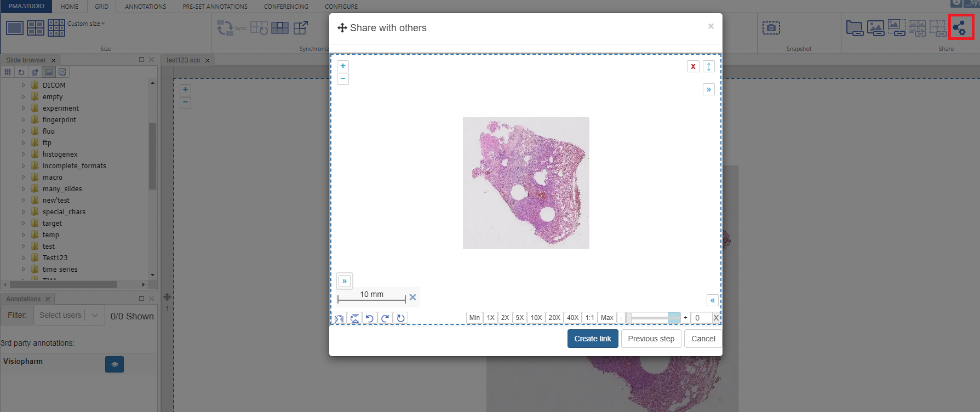Click the vertical arrows icon at top right
Image resolution: width=980 pixels, height=412 pixels.
(709, 66)
